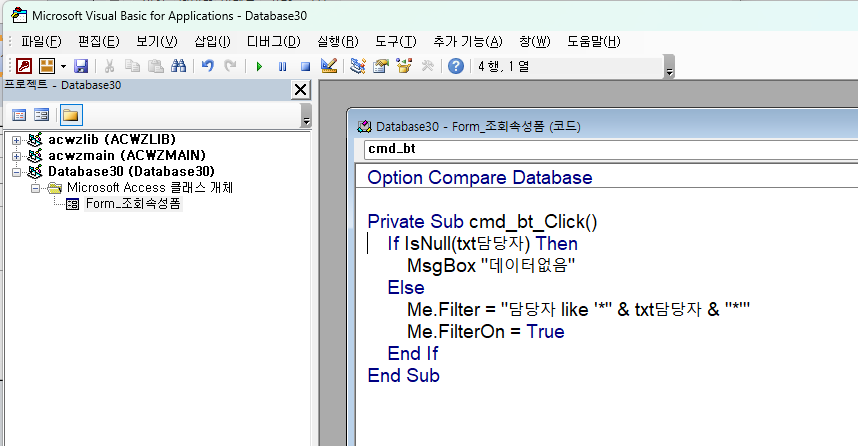Viewport: 858px width, 446px height.
Task: Click the Save disk icon
Action: click(x=81, y=66)
